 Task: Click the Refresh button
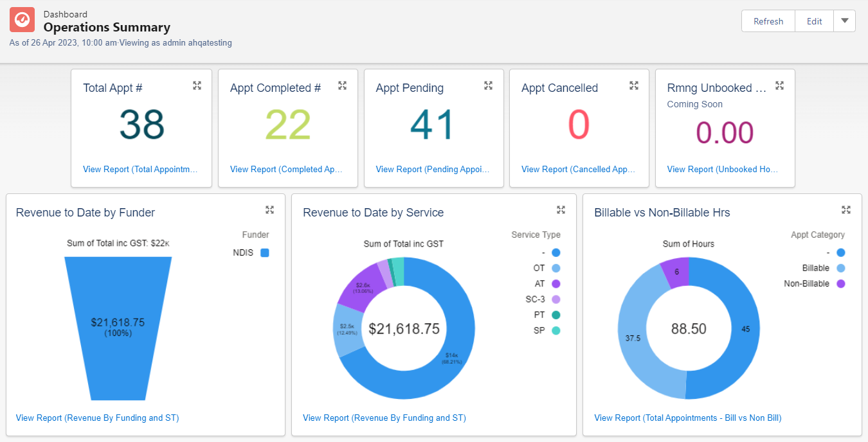point(768,21)
